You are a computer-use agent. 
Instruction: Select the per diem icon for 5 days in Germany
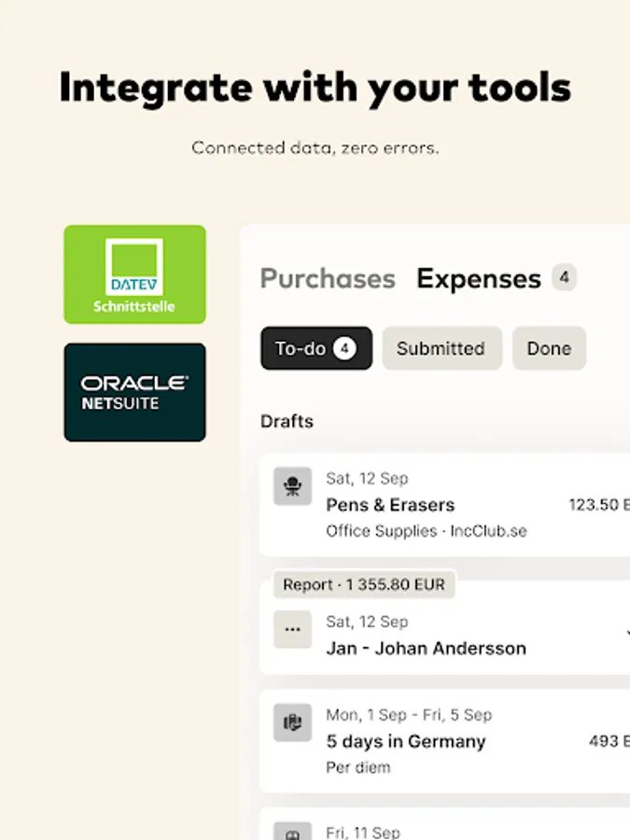click(x=292, y=722)
